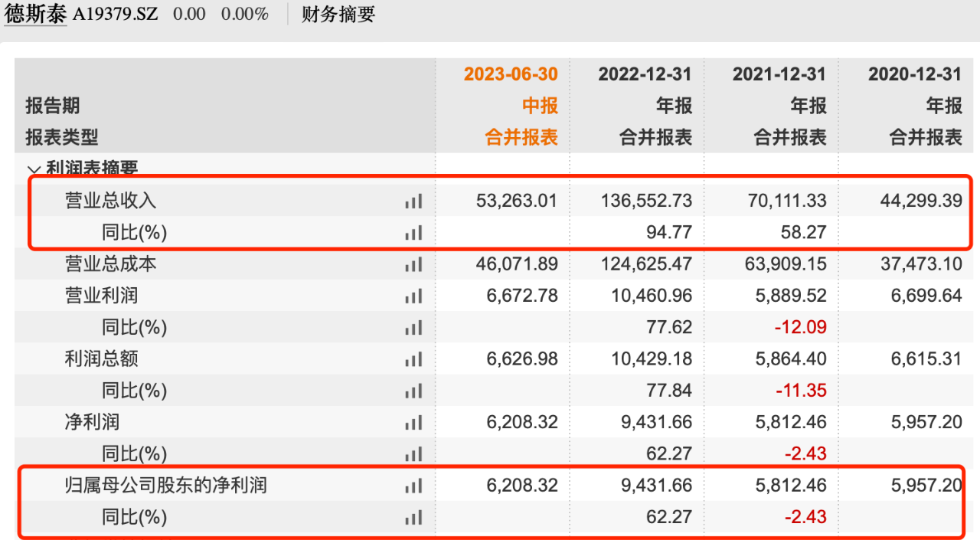The height and width of the screenshot is (540, 980).
Task: Open chart icon for 净利润 row
Action: (413, 423)
